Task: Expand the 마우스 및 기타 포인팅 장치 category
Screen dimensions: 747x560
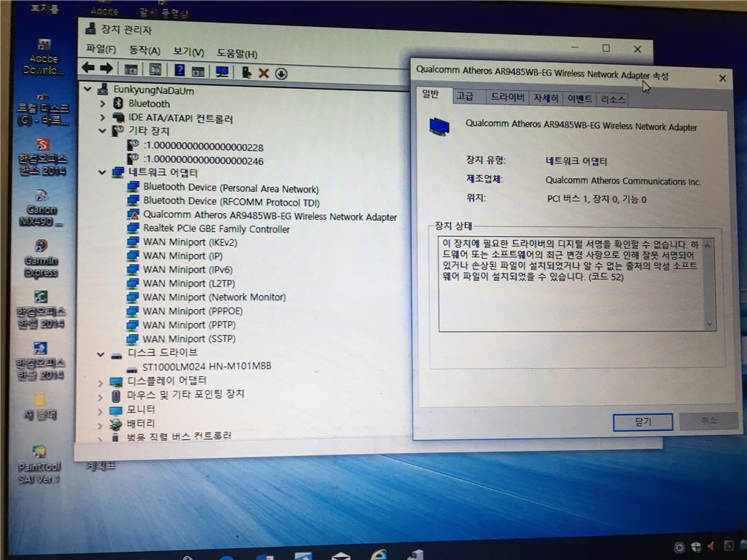Action: click(100, 397)
